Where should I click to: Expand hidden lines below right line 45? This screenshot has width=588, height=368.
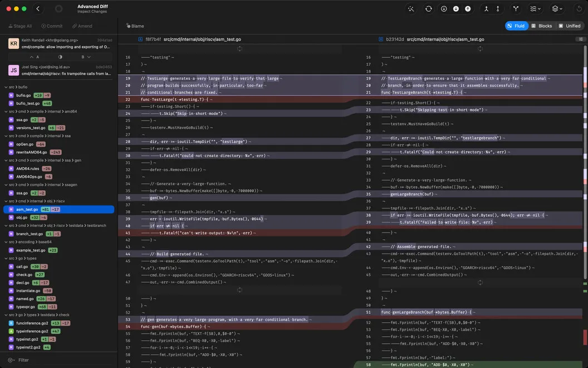coord(480,282)
